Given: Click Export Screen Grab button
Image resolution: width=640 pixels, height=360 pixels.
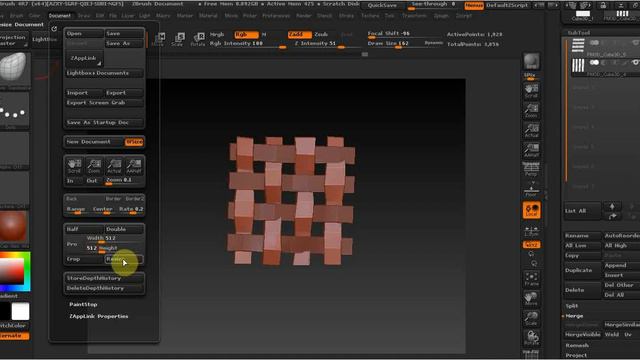Looking at the screenshot, I should [104, 103].
